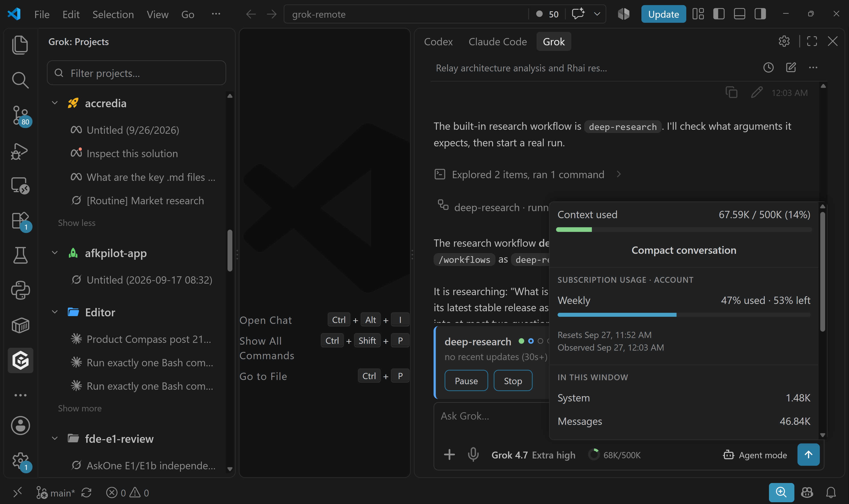This screenshot has width=849, height=504.
Task: Start a new chat with compose icon
Action: (x=791, y=68)
